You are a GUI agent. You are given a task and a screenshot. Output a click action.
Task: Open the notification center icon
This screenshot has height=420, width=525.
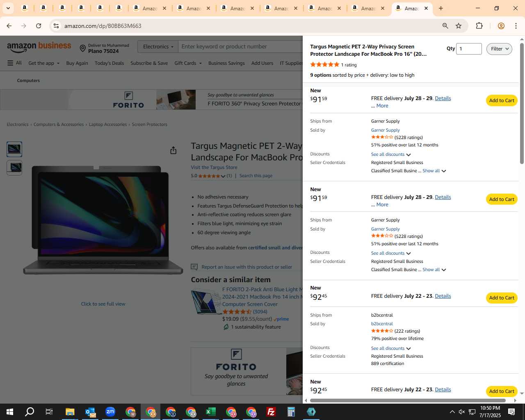[511, 412]
